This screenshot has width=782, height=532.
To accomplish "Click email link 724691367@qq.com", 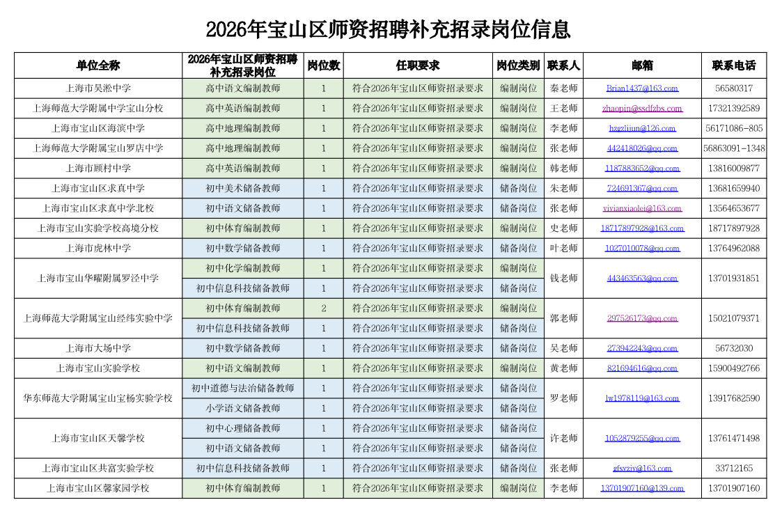I will [x=642, y=188].
